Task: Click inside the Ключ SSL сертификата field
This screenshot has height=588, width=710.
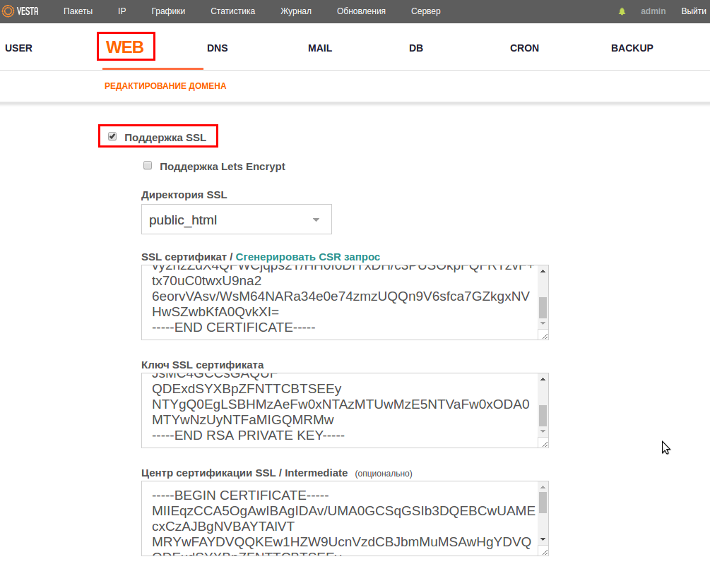Action: pyautogui.click(x=339, y=409)
